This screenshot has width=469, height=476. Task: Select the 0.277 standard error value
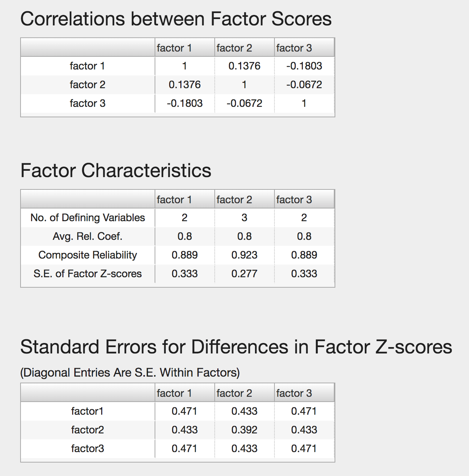244,274
